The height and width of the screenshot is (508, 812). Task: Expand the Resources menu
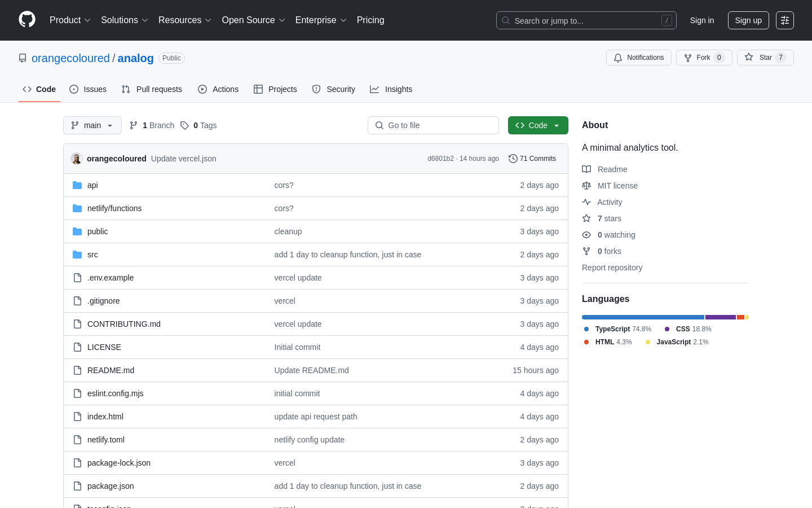(x=185, y=20)
